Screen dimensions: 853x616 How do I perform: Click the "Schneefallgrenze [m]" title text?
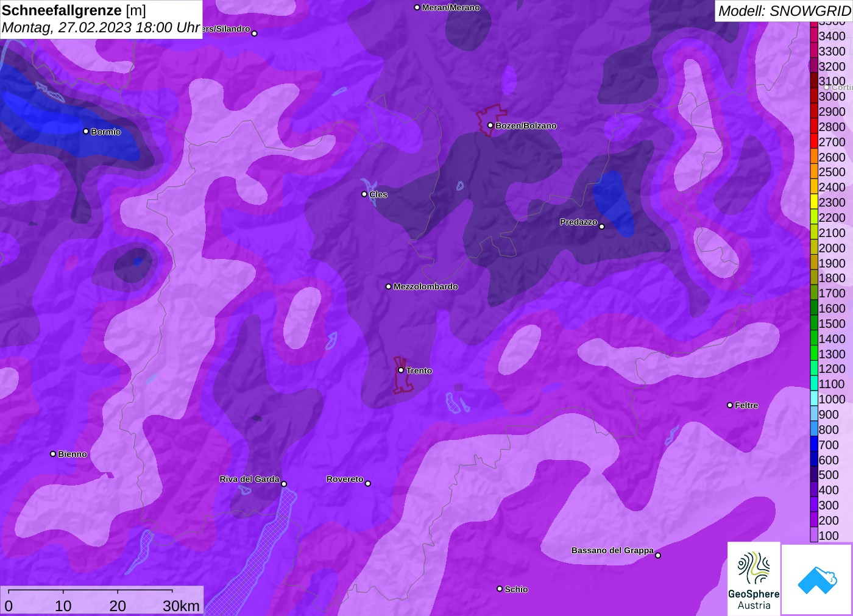(x=74, y=10)
